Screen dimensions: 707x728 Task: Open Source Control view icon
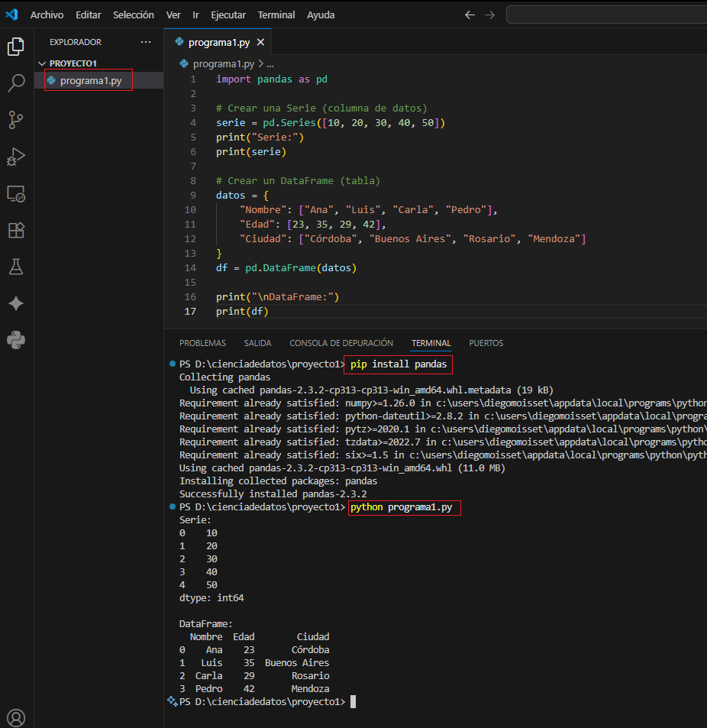[x=15, y=120]
